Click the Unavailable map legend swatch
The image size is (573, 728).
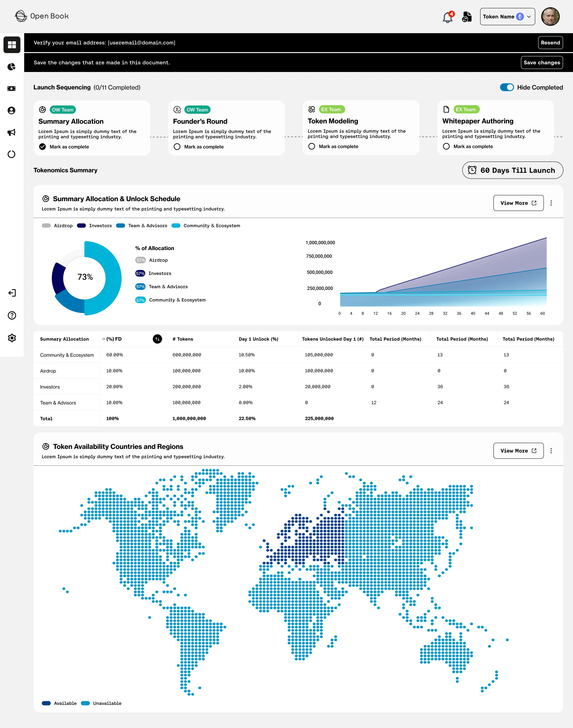85,703
